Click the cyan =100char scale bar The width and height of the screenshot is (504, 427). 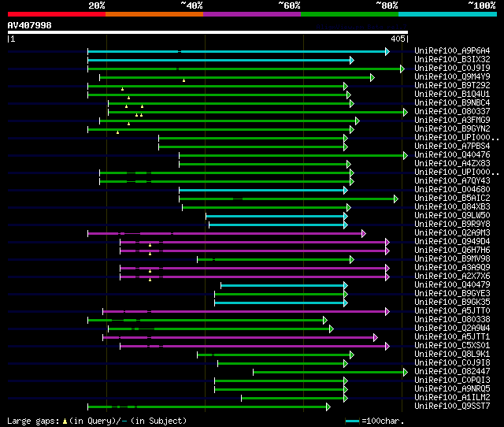pyautogui.click(x=352, y=421)
